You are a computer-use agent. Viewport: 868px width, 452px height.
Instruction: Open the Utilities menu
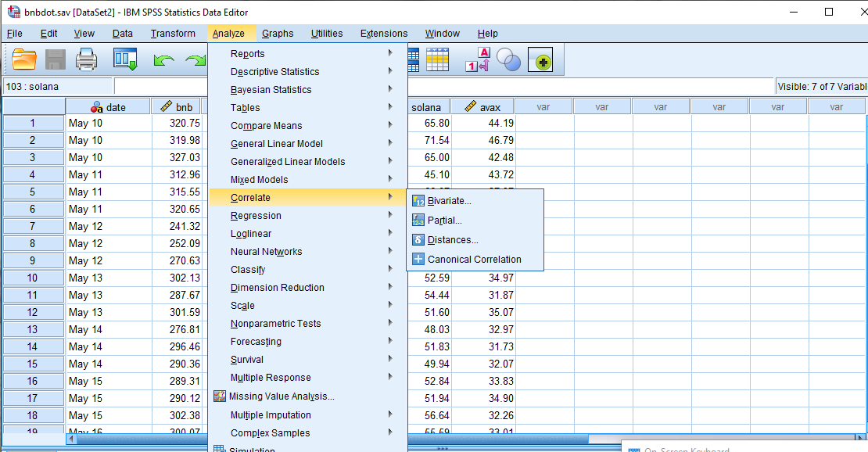pyautogui.click(x=327, y=33)
